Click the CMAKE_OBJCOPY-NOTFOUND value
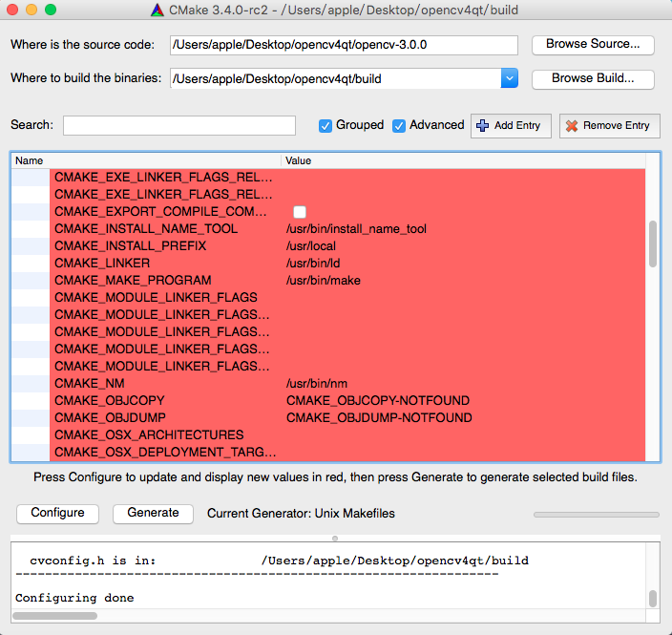The width and height of the screenshot is (672, 635). (x=378, y=400)
